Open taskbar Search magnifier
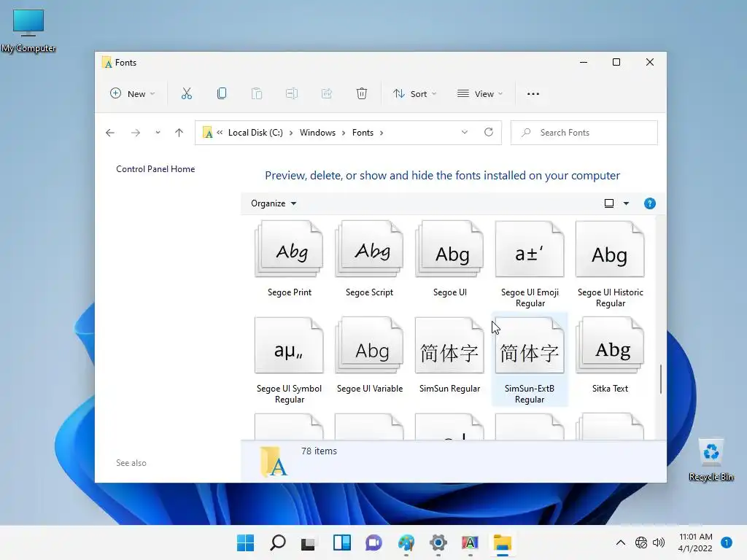 tap(278, 542)
